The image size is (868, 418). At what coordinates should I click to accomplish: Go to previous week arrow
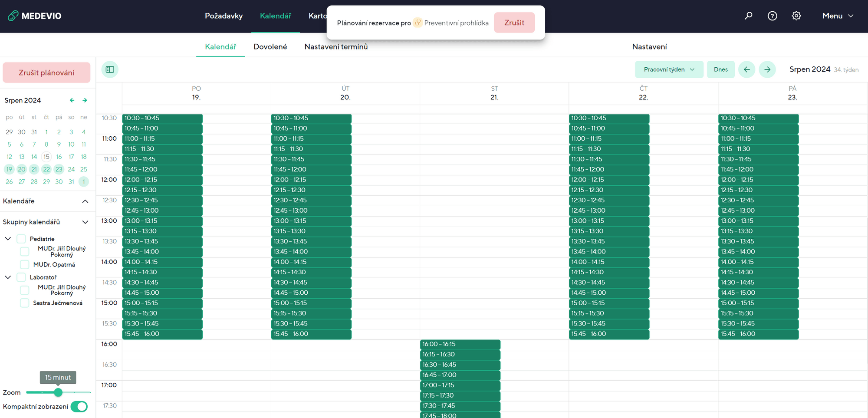pyautogui.click(x=746, y=69)
